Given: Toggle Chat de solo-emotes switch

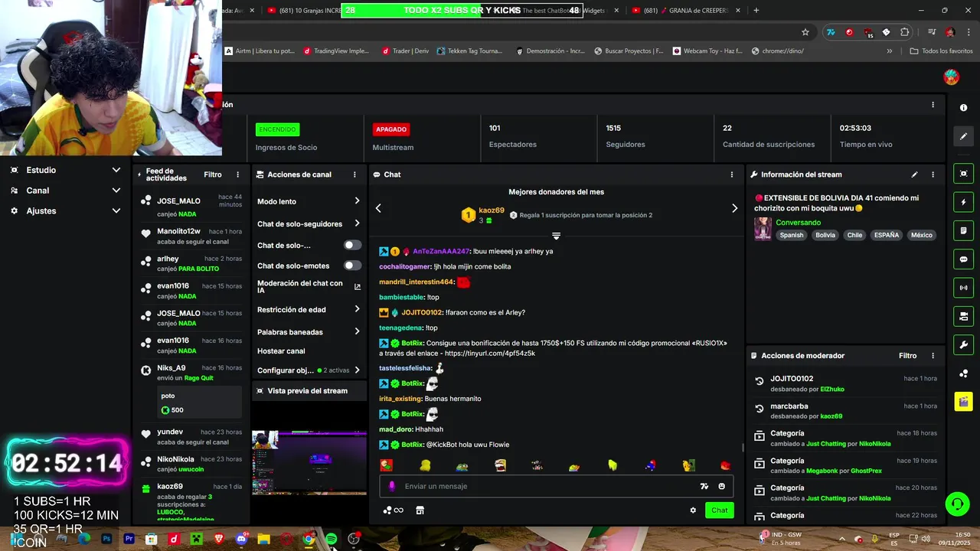Looking at the screenshot, I should 352,266.
